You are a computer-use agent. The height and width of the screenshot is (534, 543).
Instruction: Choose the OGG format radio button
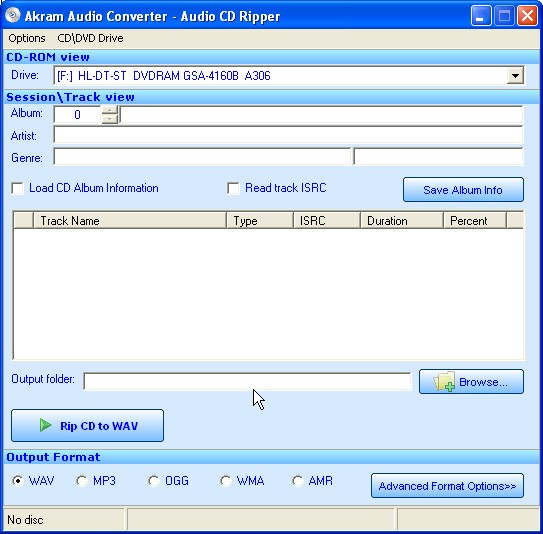pyautogui.click(x=154, y=481)
